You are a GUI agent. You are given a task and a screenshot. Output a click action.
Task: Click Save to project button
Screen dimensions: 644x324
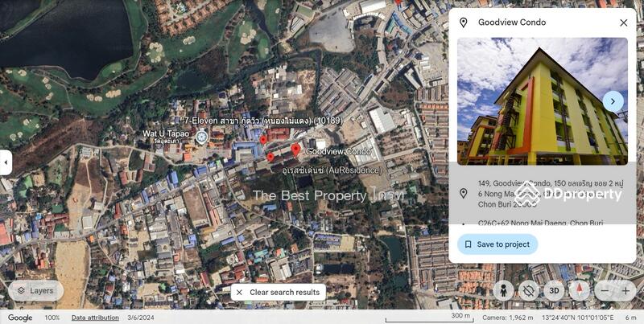click(x=497, y=244)
